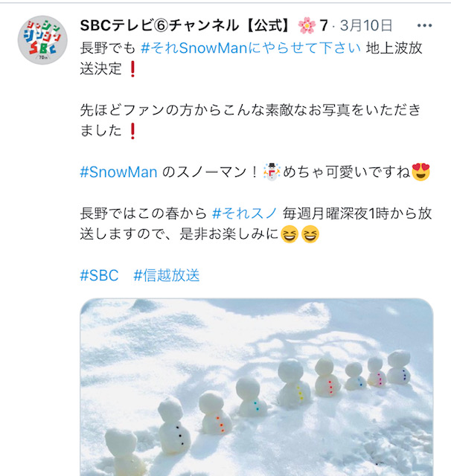Click red exclamation after 送決定
451x476 pixels.
point(132,69)
